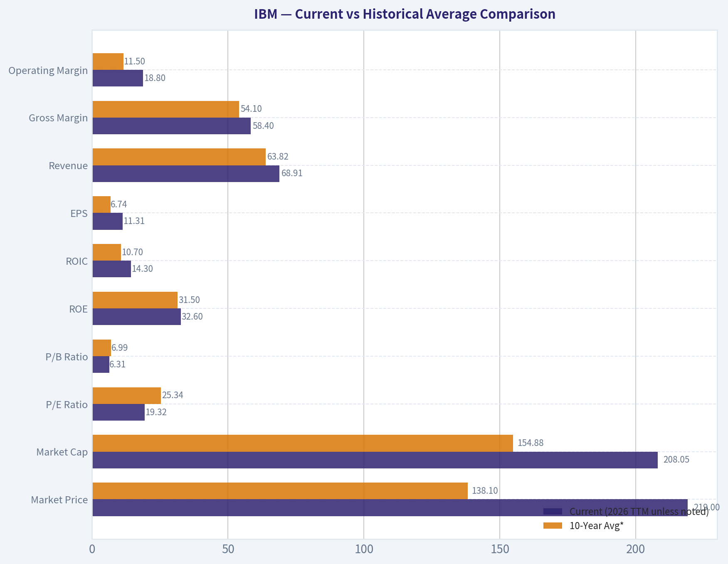Click the purple Market Cap bar valued 208.05
This screenshot has height=564, width=728.
point(375,460)
